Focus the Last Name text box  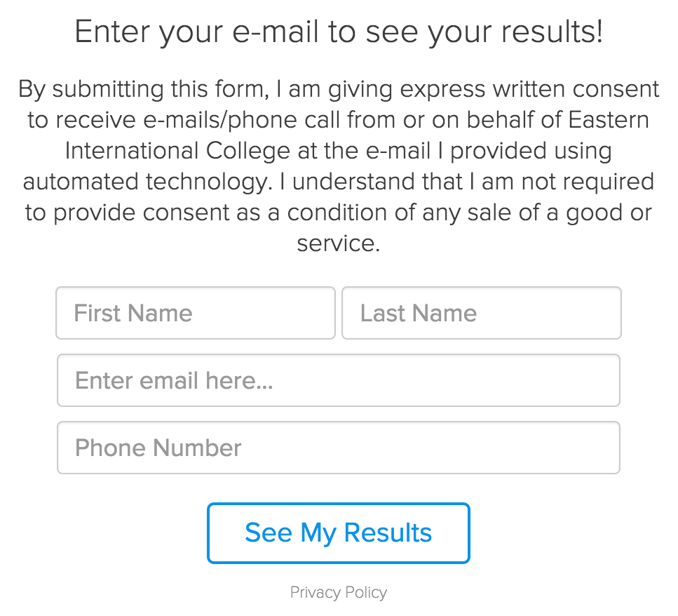(481, 313)
